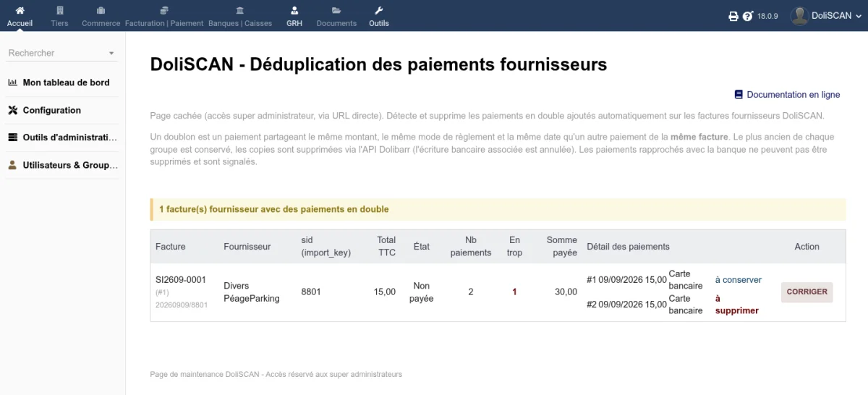868x395 pixels.
Task: Open Utilisateurs & Groupes sidebar entry
Action: click(x=69, y=165)
